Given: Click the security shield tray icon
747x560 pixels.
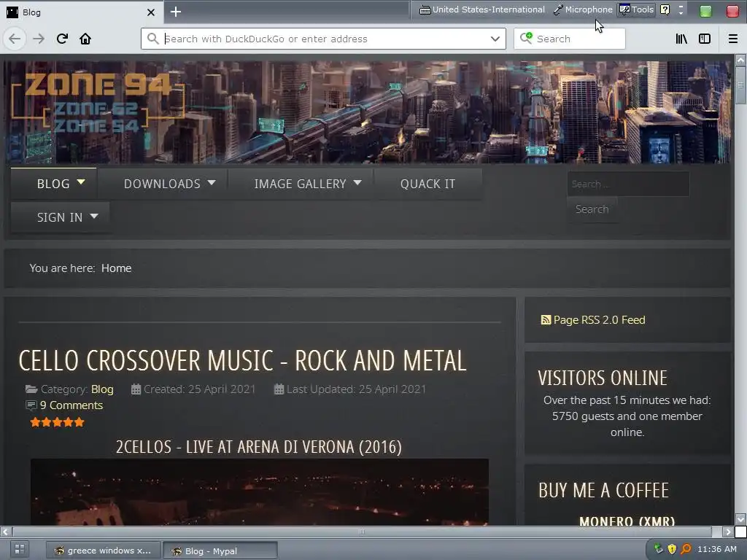Looking at the screenshot, I should pos(672,549).
